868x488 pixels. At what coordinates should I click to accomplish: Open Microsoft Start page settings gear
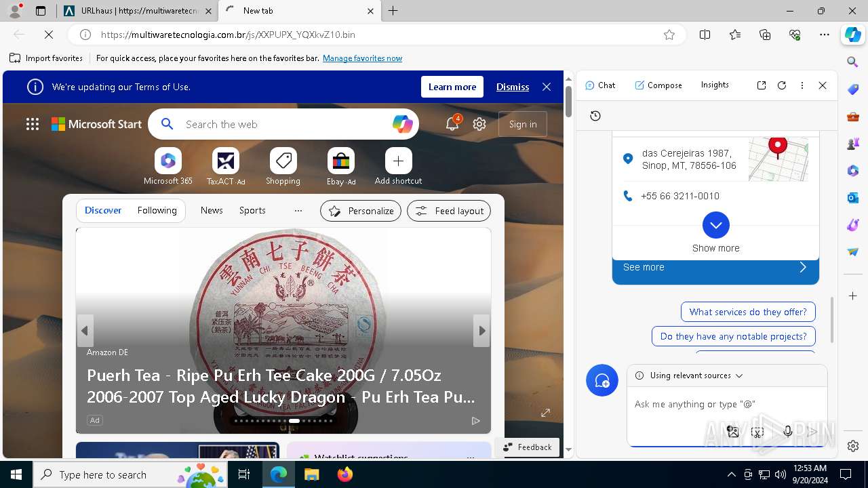(479, 124)
